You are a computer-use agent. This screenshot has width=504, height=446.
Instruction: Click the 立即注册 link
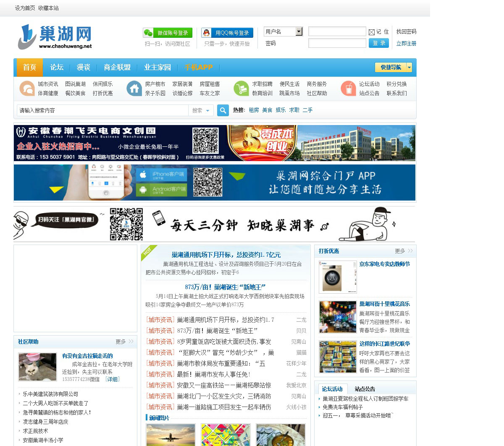click(x=406, y=43)
